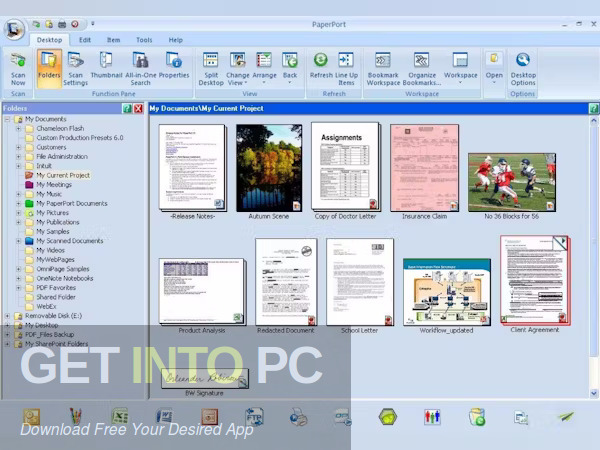Screen dimensions: 600x450
Task: Expand the Chameleon Flash folder
Action: (x=18, y=129)
